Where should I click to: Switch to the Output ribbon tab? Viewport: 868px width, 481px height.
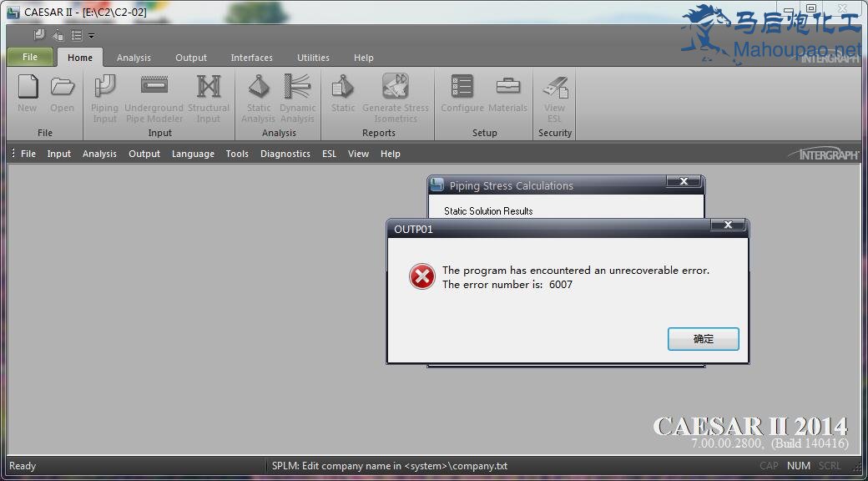(x=191, y=58)
